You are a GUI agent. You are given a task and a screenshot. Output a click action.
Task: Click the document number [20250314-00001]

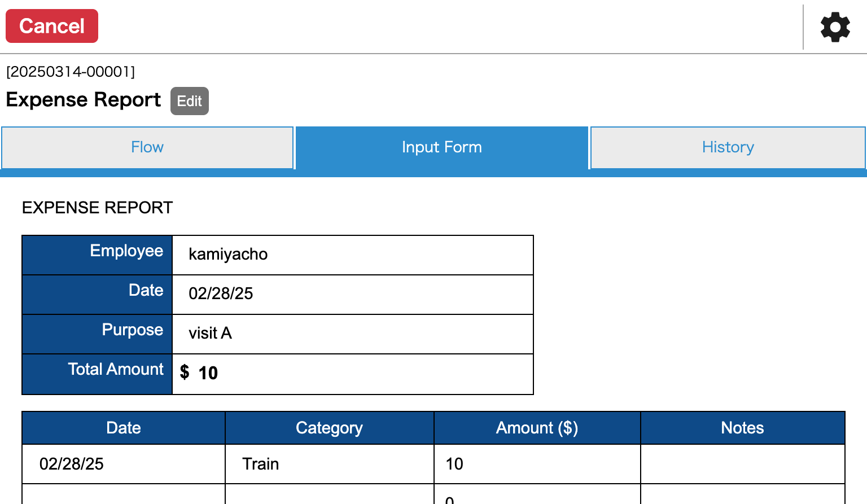point(71,72)
